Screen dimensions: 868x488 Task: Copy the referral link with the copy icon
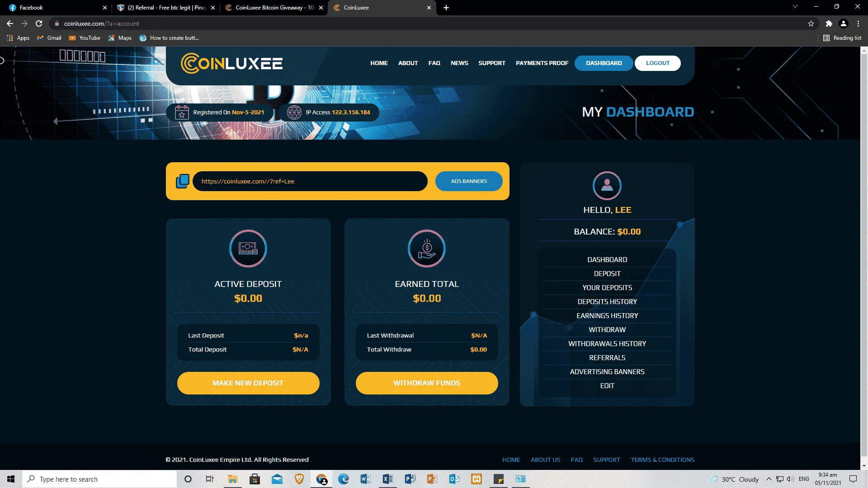point(182,181)
